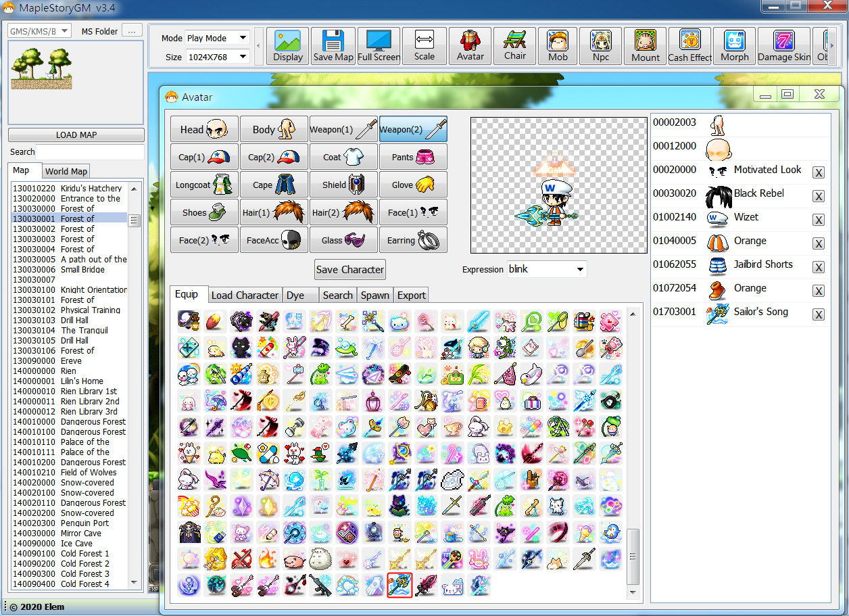
Task: Select the Coat category
Action: tap(343, 157)
